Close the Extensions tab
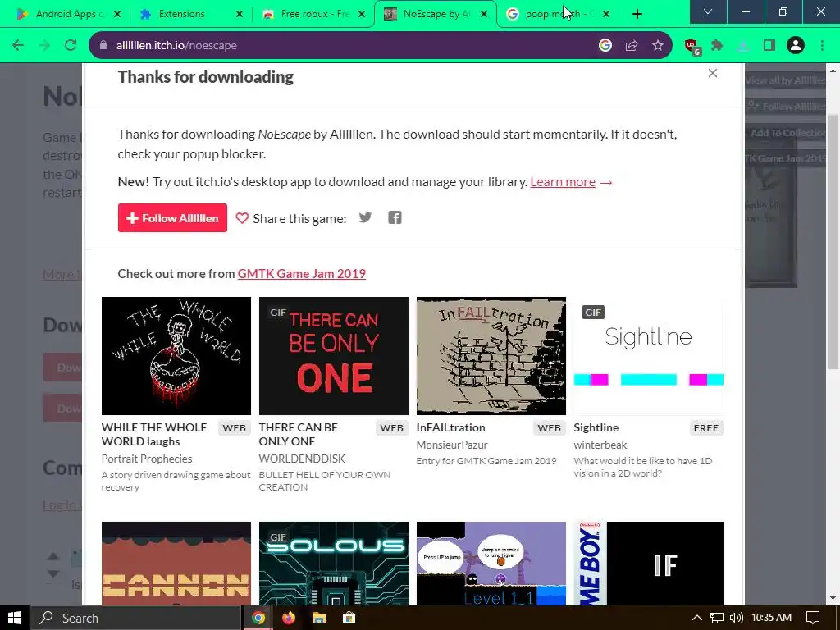The image size is (840, 630). pos(240,14)
